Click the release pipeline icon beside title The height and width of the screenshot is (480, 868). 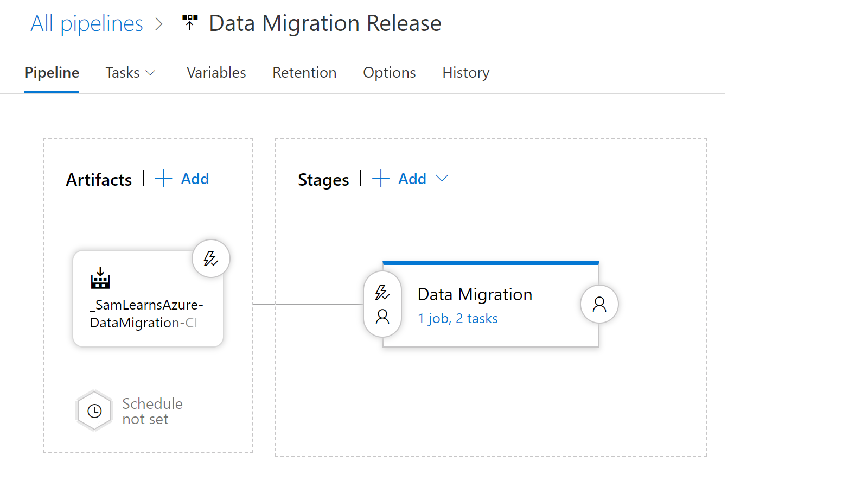[x=190, y=23]
